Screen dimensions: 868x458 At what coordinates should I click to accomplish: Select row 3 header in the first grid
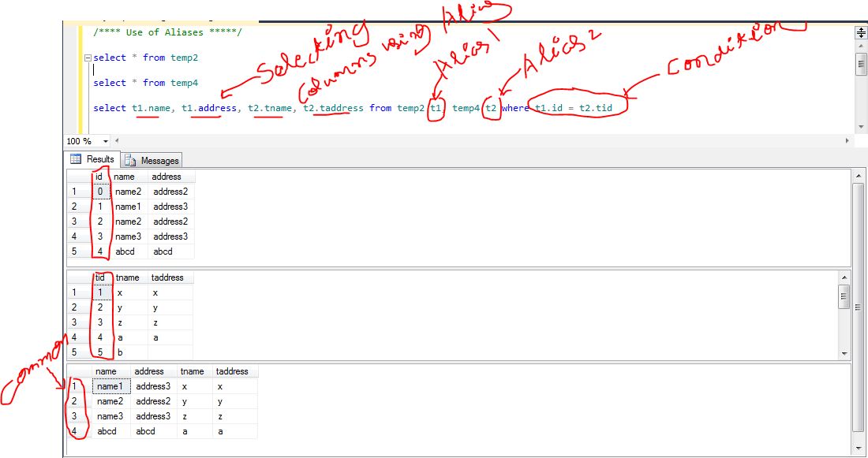(75, 222)
